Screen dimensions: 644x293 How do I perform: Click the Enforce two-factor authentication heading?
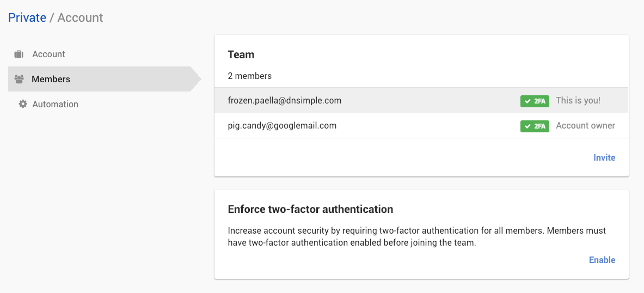click(310, 209)
